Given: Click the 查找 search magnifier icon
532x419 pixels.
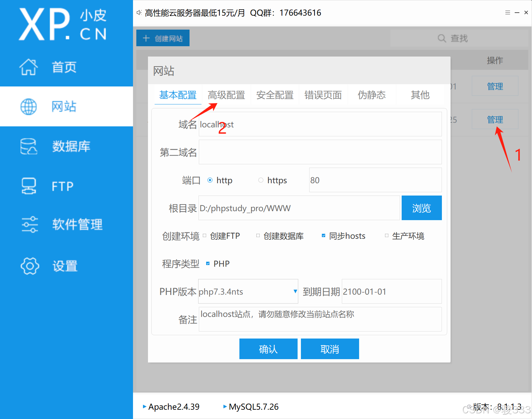Looking at the screenshot, I should (442, 38).
